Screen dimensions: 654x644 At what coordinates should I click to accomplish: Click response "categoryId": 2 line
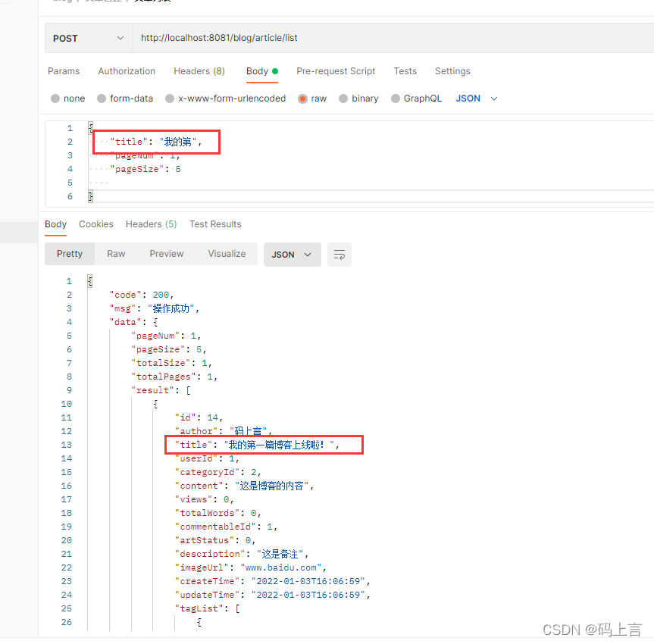pyautogui.click(x=217, y=472)
